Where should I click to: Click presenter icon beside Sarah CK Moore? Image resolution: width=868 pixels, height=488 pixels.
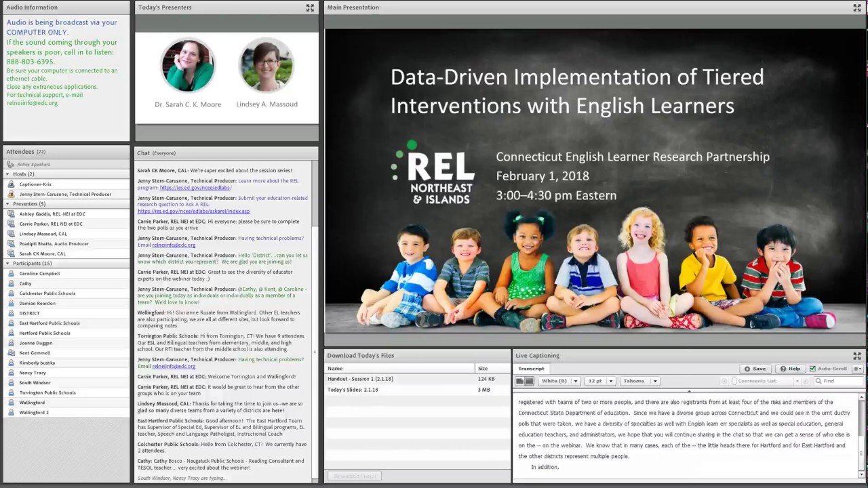click(12, 253)
